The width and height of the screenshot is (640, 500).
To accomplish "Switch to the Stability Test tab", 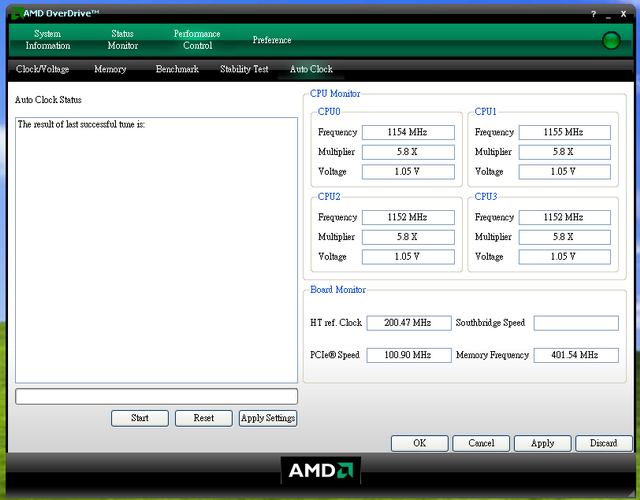I will click(244, 69).
